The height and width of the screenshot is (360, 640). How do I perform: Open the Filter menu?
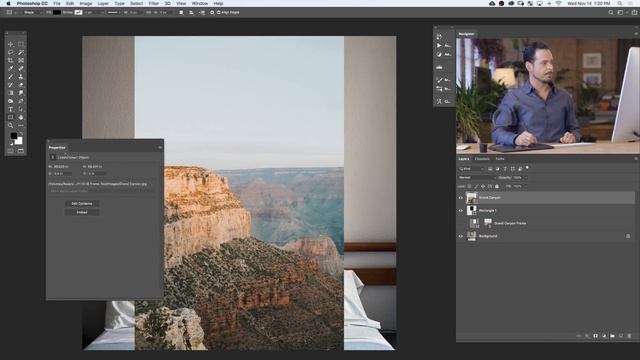[x=153, y=3]
